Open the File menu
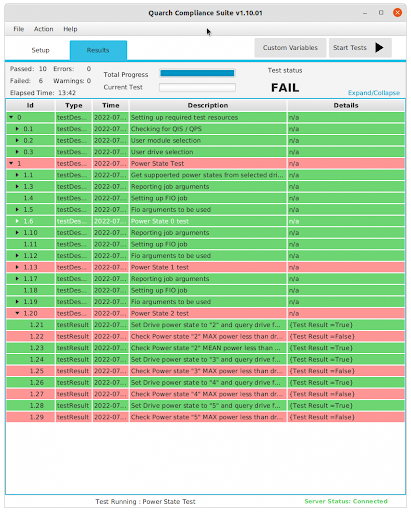 click(19, 29)
